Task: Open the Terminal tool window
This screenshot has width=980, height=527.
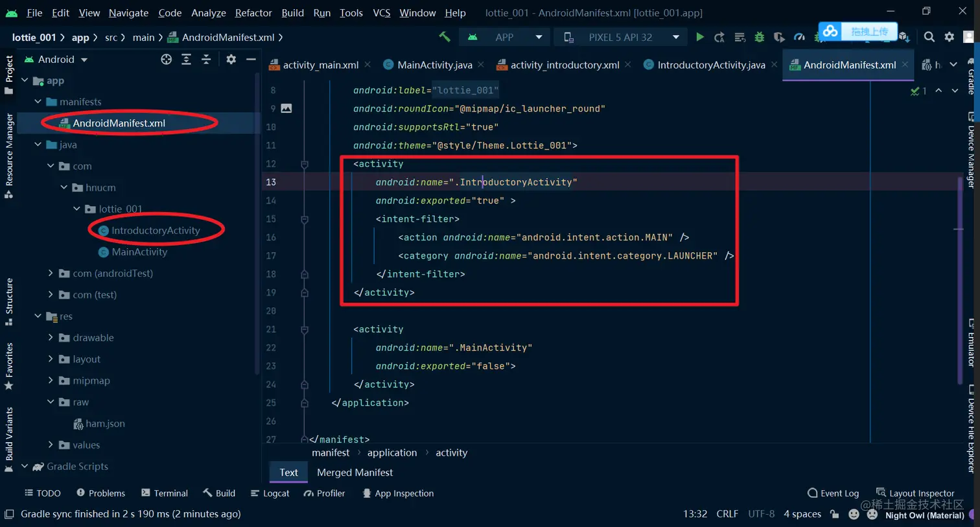Action: coord(165,493)
